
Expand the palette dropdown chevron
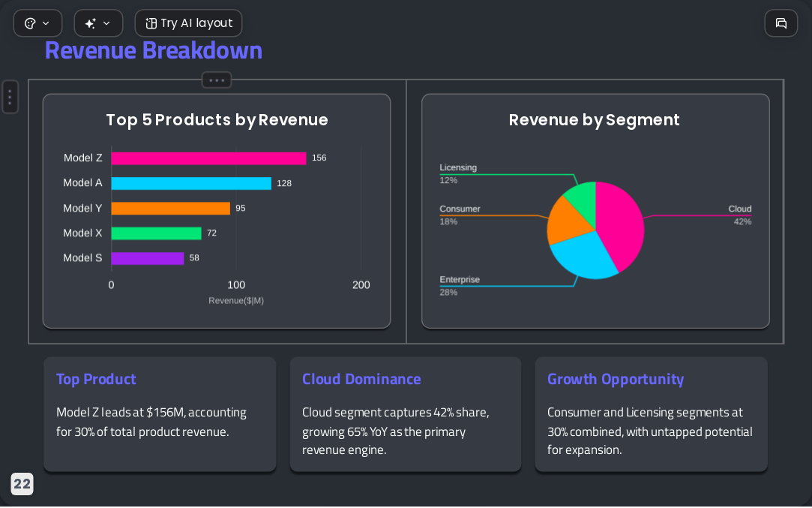tap(46, 23)
